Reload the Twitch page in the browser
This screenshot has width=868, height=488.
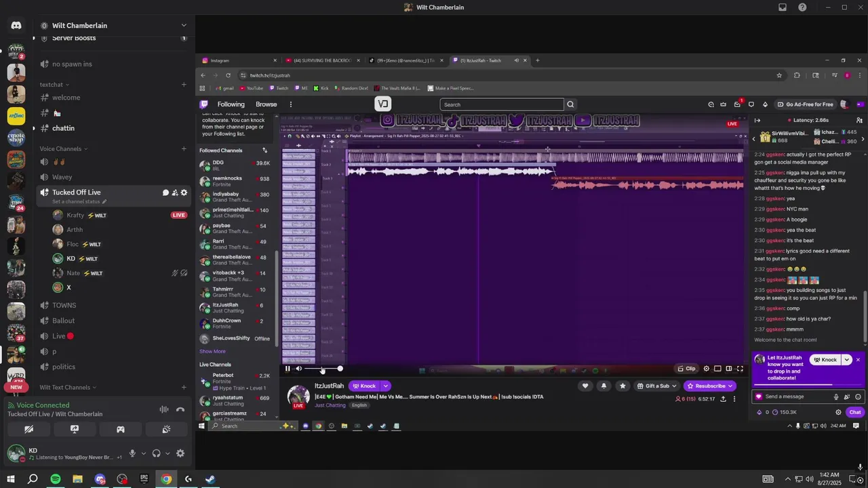pyautogui.click(x=228, y=75)
